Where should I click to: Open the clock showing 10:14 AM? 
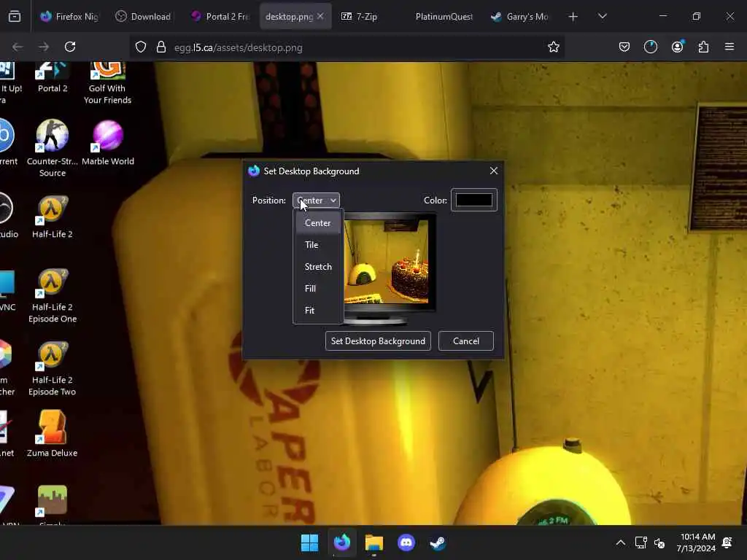pyautogui.click(x=696, y=542)
